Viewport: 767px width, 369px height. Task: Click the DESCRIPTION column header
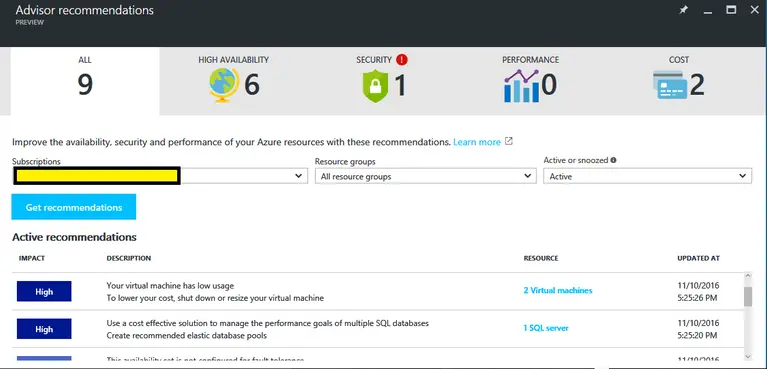[129, 258]
